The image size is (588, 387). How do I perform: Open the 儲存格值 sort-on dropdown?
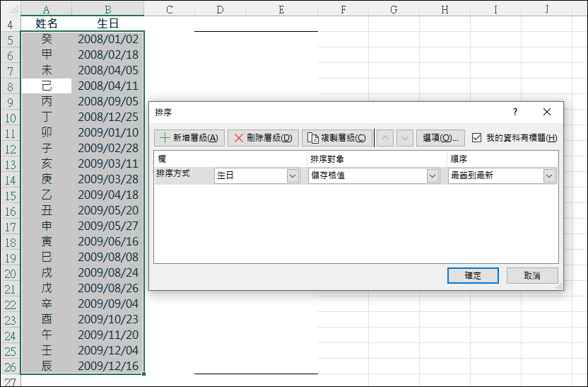tap(433, 175)
